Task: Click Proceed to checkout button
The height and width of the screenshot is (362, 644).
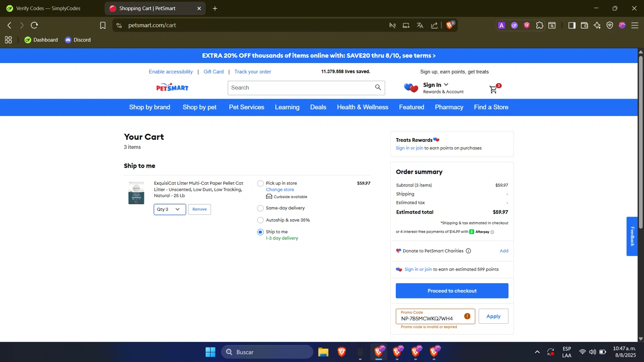Action: (x=452, y=291)
